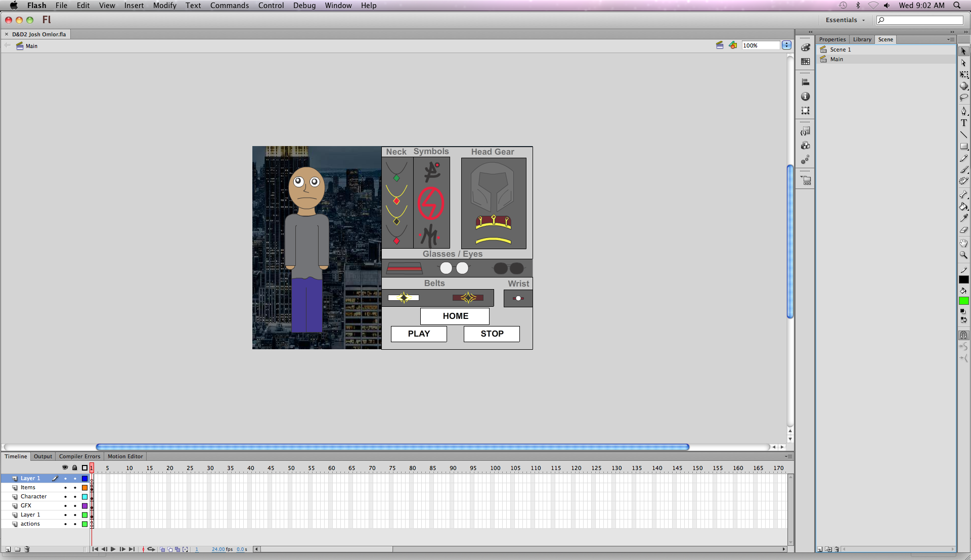Select the Deco tool

click(963, 181)
